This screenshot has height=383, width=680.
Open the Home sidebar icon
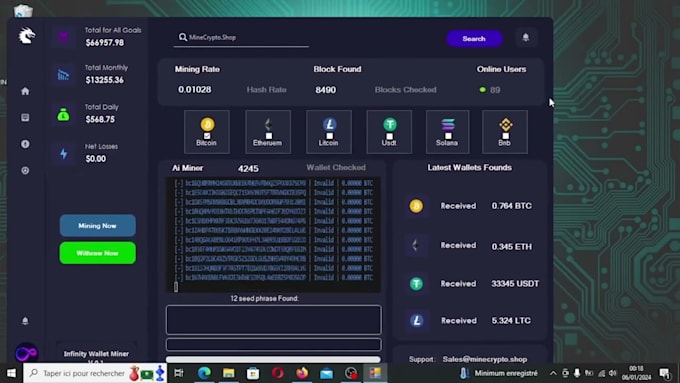[x=25, y=91]
